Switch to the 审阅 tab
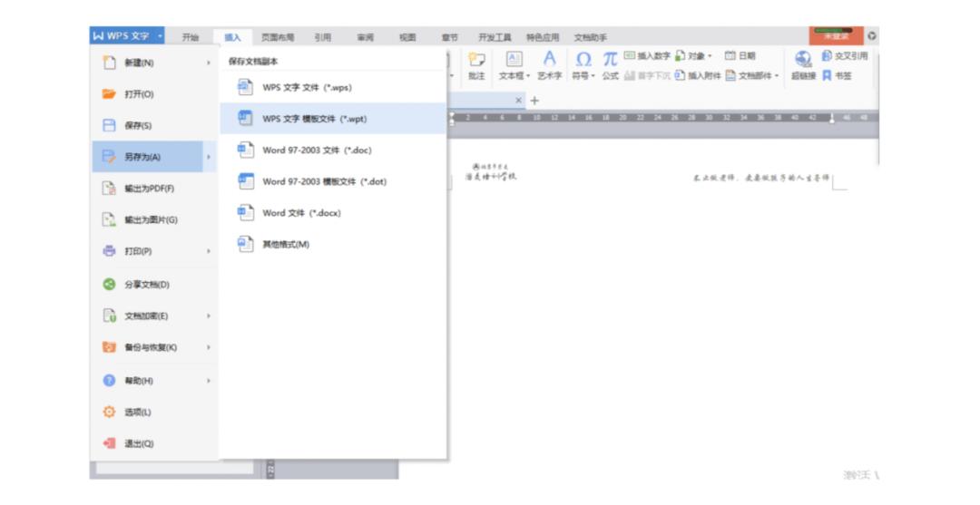This screenshot has width=980, height=505. (x=365, y=37)
